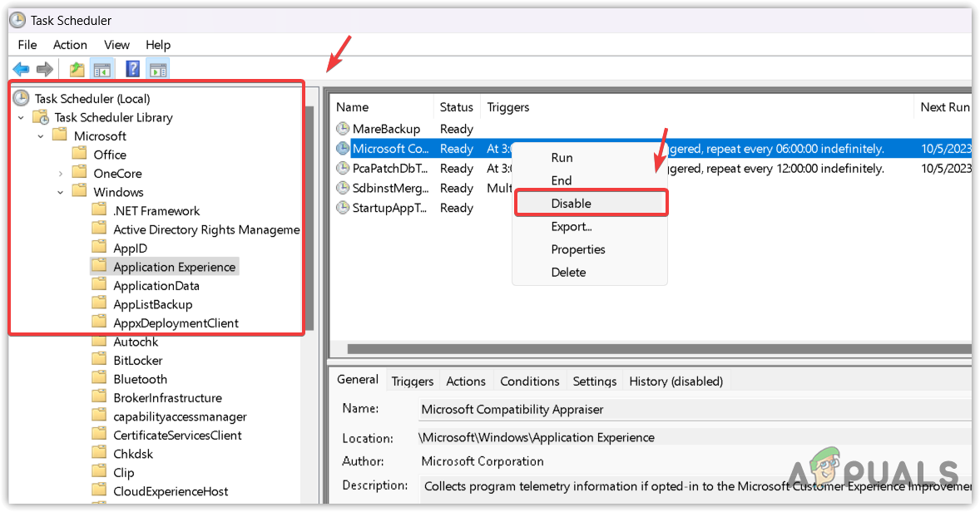Click the Forward arrow toolbar icon
Image resolution: width=980 pixels, height=512 pixels.
pyautogui.click(x=44, y=69)
